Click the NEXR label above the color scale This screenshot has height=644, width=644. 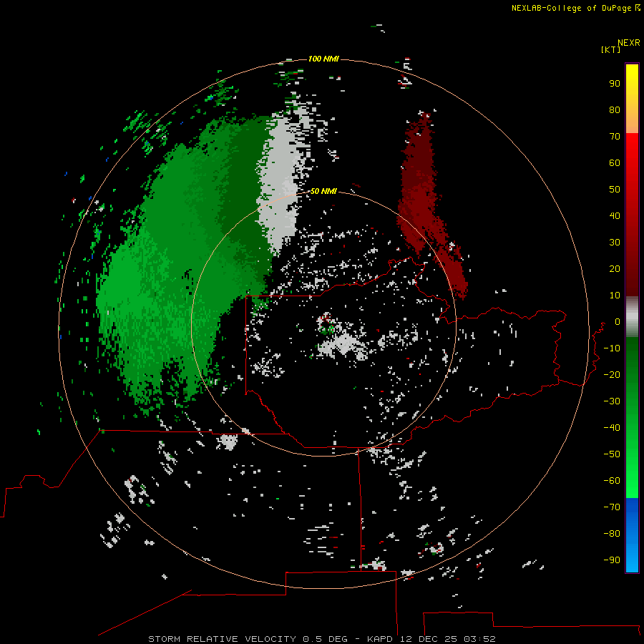628,43
